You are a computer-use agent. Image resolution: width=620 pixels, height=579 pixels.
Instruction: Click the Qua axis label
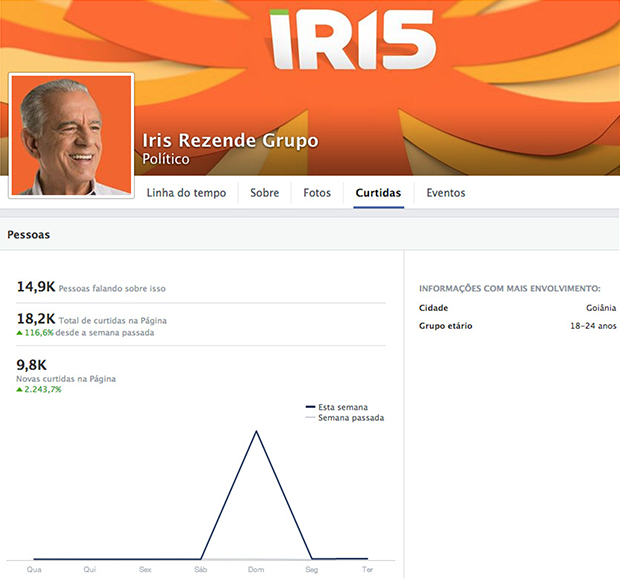click(34, 570)
